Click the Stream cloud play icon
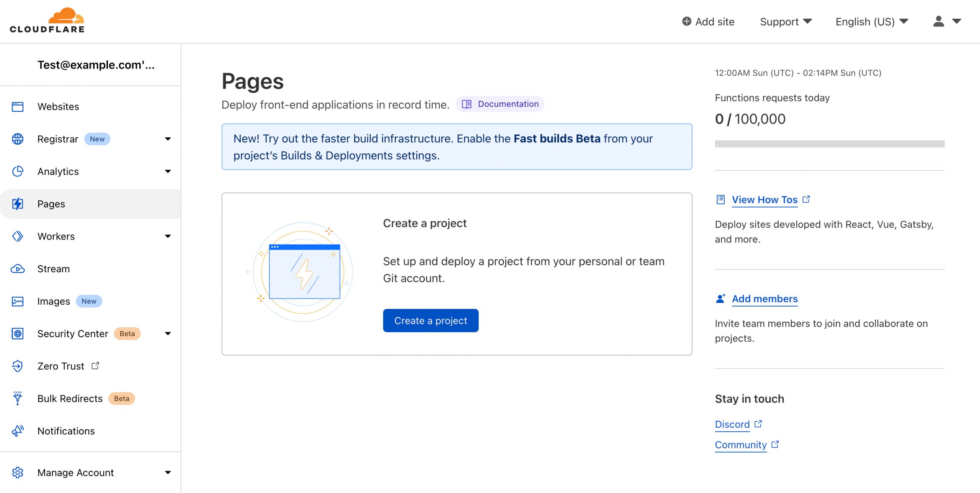 tap(18, 269)
